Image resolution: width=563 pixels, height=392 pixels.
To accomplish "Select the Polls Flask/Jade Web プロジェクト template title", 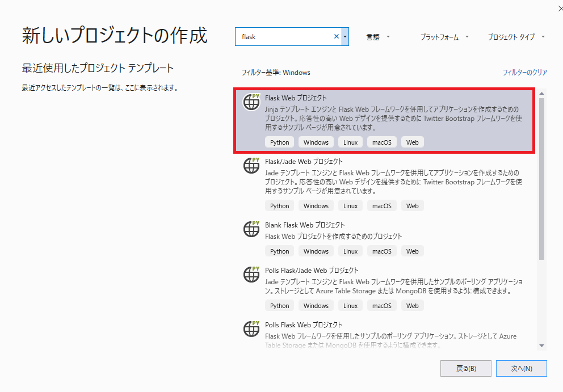I will click(x=312, y=270).
